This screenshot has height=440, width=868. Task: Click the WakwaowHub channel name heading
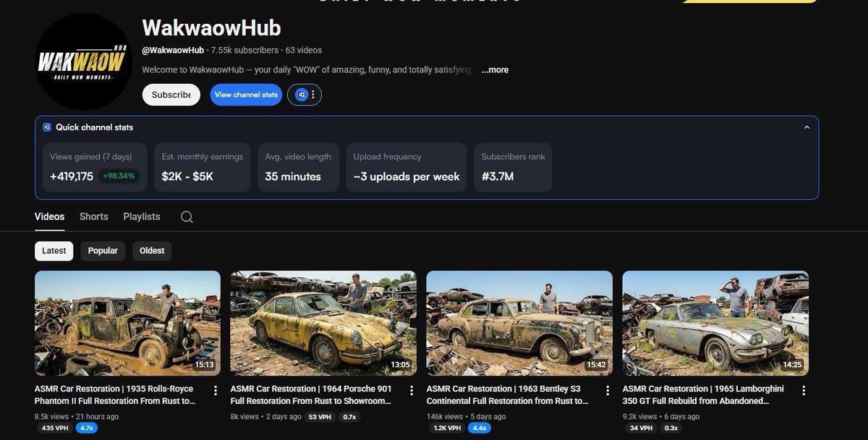click(211, 27)
